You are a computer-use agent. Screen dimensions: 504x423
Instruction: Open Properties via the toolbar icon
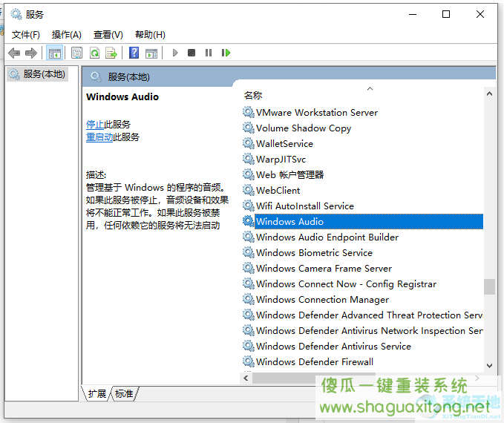click(x=76, y=53)
